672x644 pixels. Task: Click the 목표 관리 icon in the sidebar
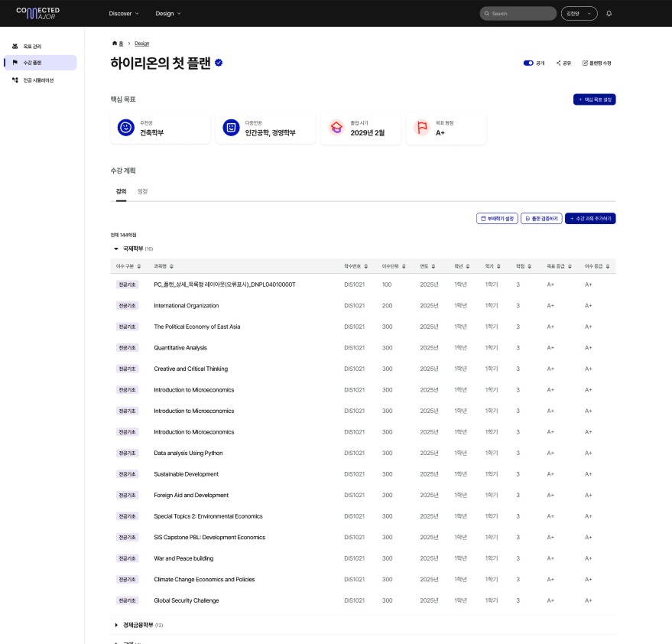coord(15,47)
